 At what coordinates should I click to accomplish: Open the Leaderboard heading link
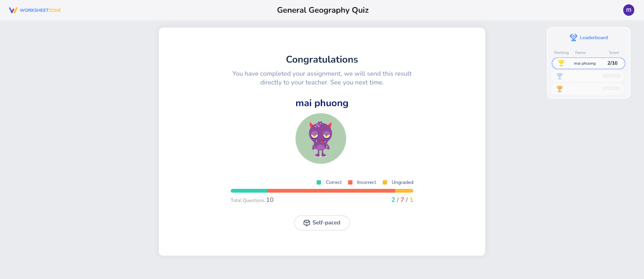594,37
